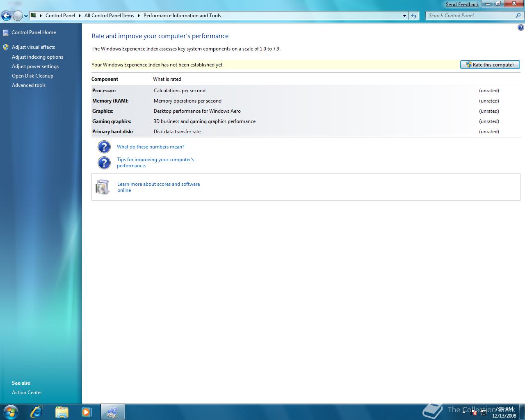Click the Refresh button in address bar
The height and width of the screenshot is (420, 525).
(414, 16)
